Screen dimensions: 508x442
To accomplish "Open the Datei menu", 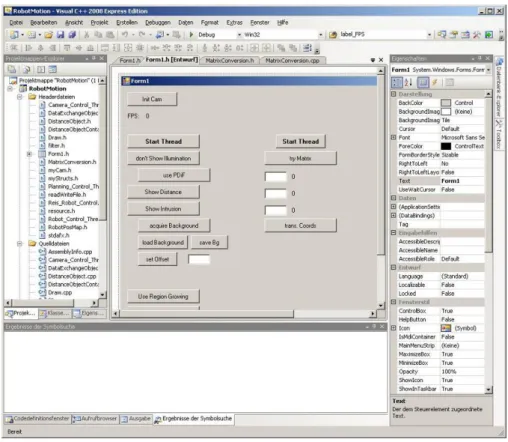I will pyautogui.click(x=16, y=22).
